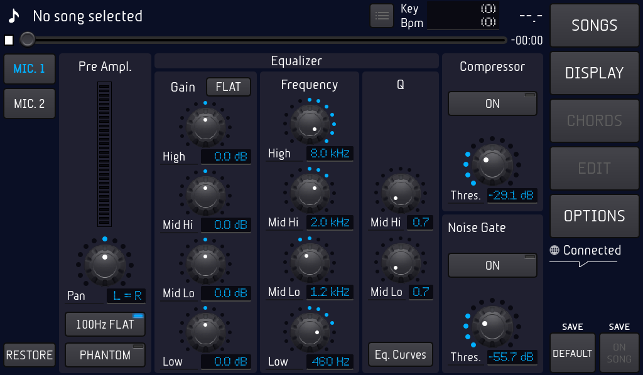
Task: Click the Mid Lo gain knob
Action: click(205, 263)
